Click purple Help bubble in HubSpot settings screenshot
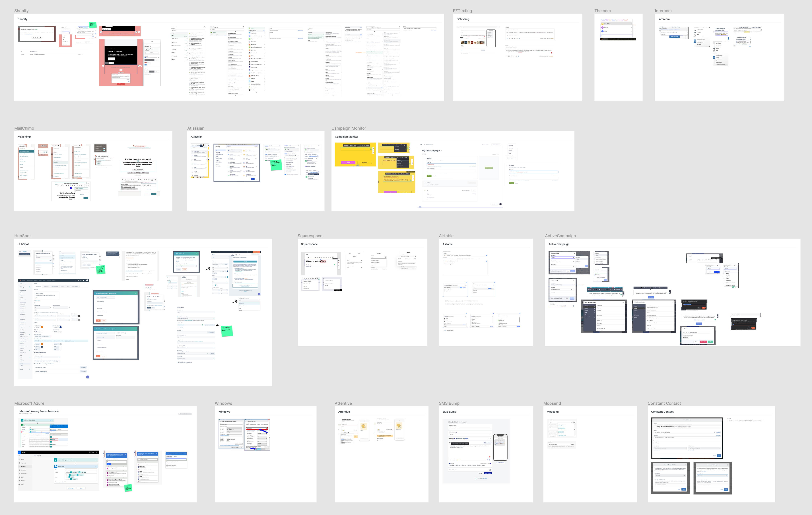Screen dimensions: 812x515 (x=87, y=377)
